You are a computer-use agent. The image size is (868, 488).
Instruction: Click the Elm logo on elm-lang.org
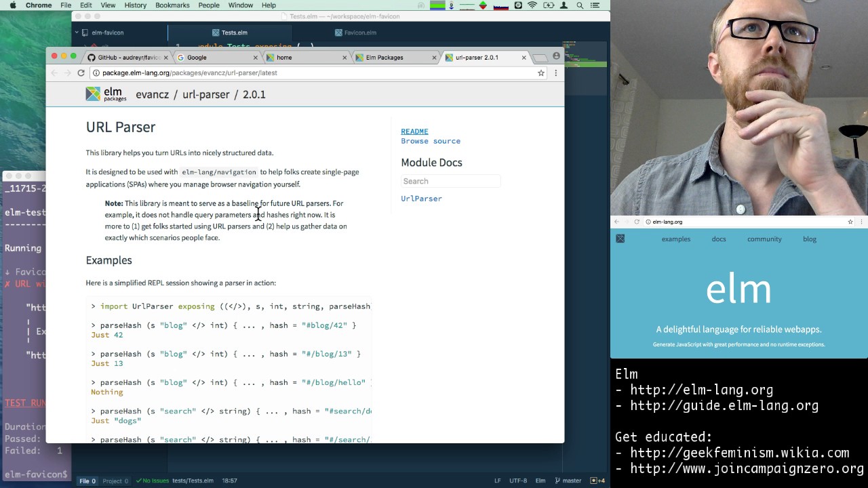[620, 239]
